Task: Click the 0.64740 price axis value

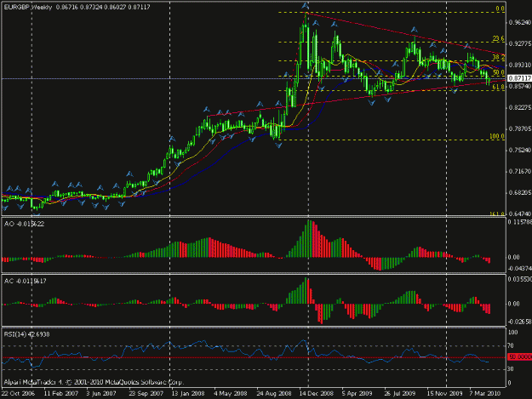Action: coord(519,214)
